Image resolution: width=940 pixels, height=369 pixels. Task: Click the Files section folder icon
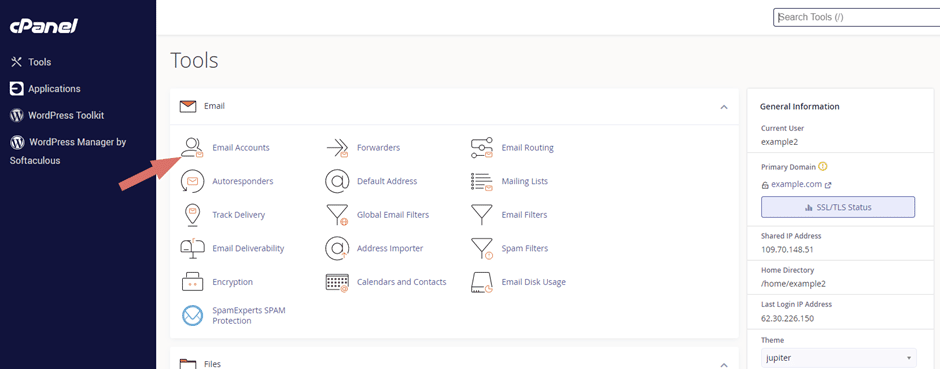pyautogui.click(x=188, y=364)
